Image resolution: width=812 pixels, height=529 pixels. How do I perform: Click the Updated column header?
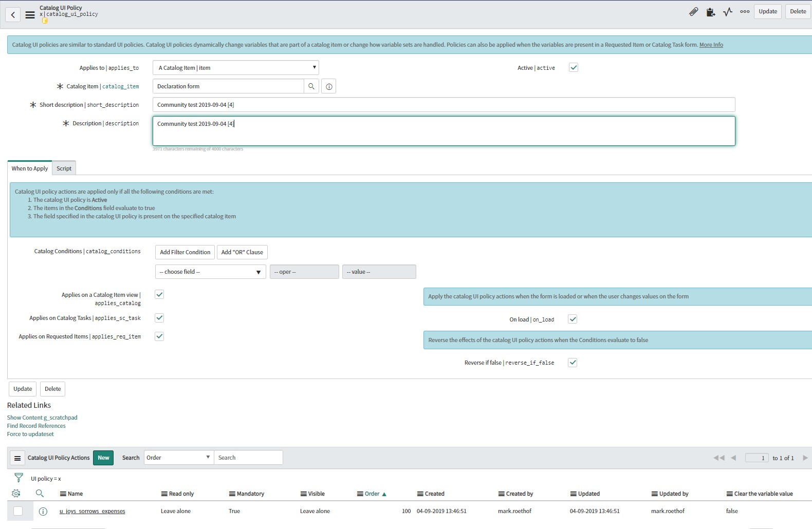coord(589,494)
